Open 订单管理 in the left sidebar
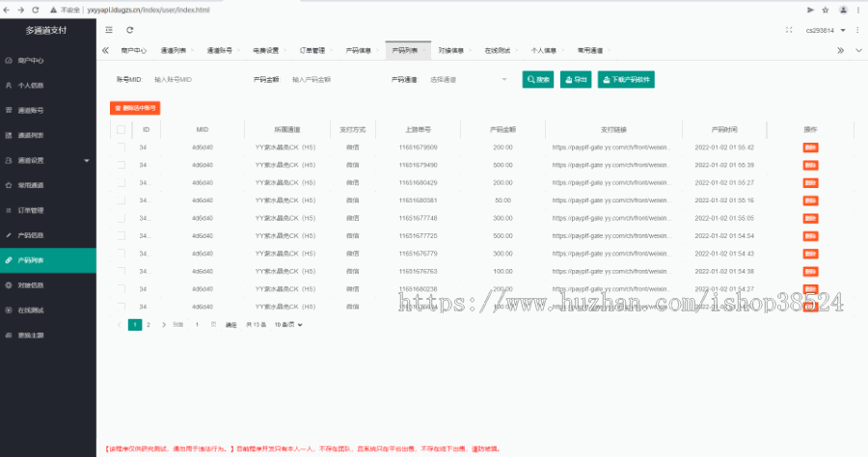The height and width of the screenshot is (457, 868). pos(31,210)
